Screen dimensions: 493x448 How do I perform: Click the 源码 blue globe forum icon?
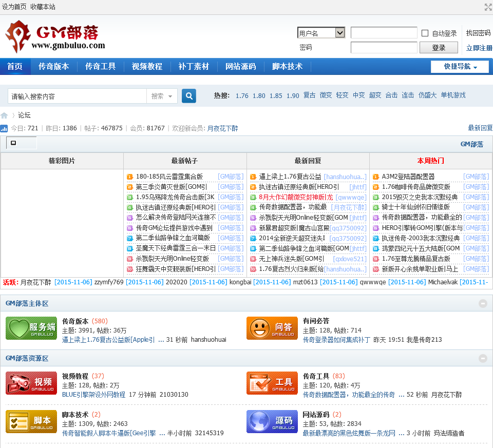pyautogui.click(x=272, y=422)
